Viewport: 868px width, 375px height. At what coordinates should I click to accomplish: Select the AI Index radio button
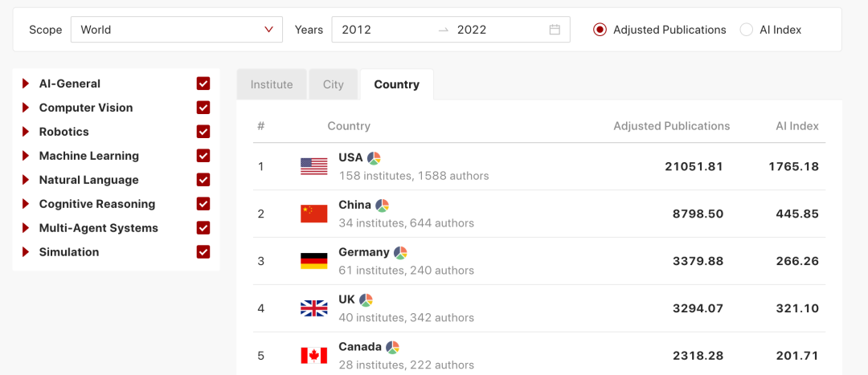747,30
